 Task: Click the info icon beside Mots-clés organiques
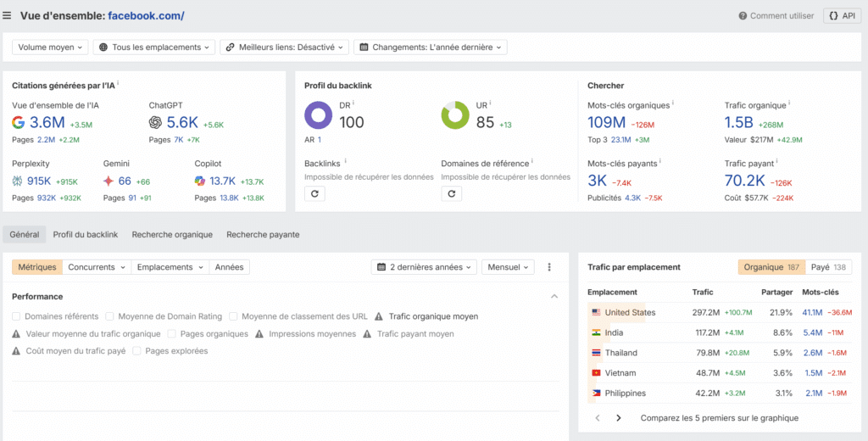672,103
